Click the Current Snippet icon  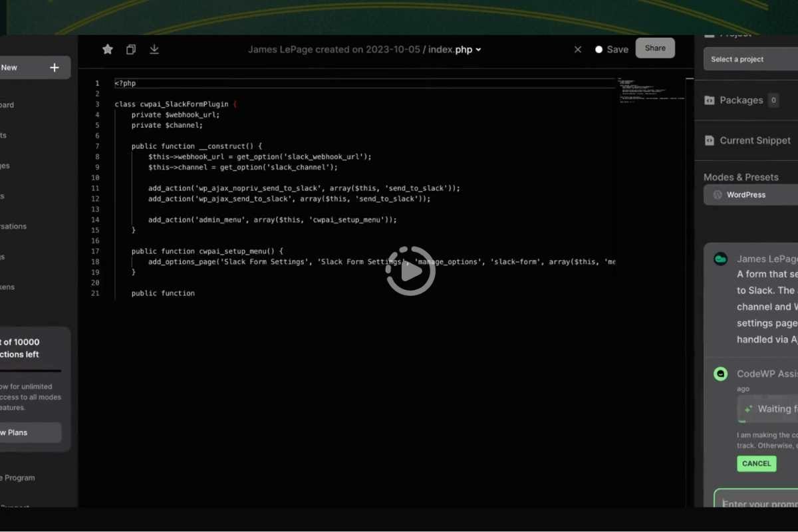(709, 140)
